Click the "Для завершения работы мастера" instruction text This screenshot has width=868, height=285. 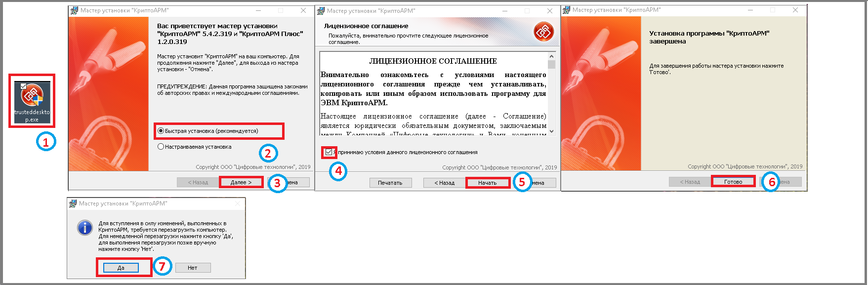click(716, 69)
